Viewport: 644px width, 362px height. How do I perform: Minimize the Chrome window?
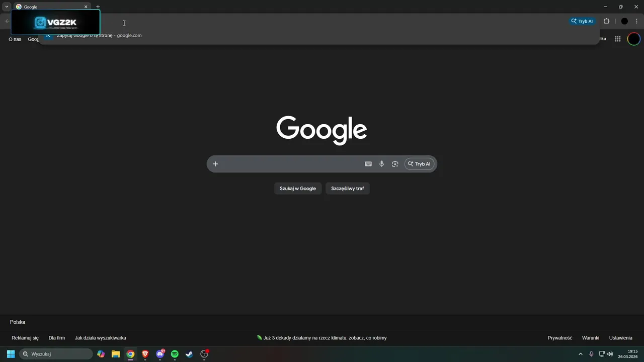[x=605, y=7]
